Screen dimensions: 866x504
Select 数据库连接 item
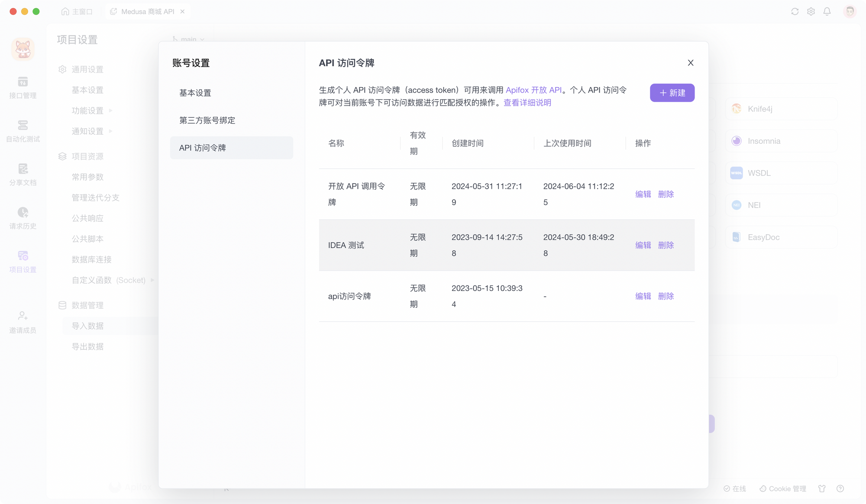[91, 260]
